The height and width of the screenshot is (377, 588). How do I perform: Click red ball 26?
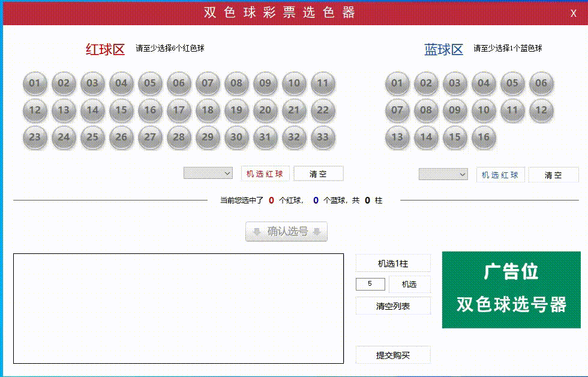[x=121, y=137]
